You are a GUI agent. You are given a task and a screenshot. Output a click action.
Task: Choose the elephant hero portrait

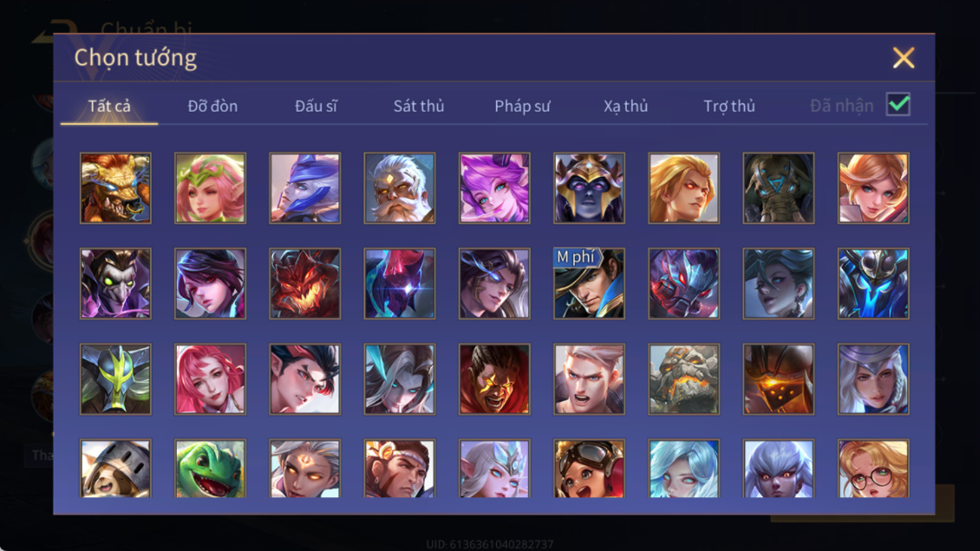tap(778, 188)
